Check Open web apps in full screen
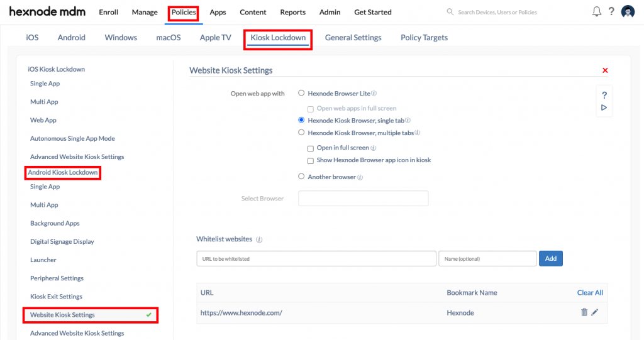Screen dimensions: 644x340 311,109
